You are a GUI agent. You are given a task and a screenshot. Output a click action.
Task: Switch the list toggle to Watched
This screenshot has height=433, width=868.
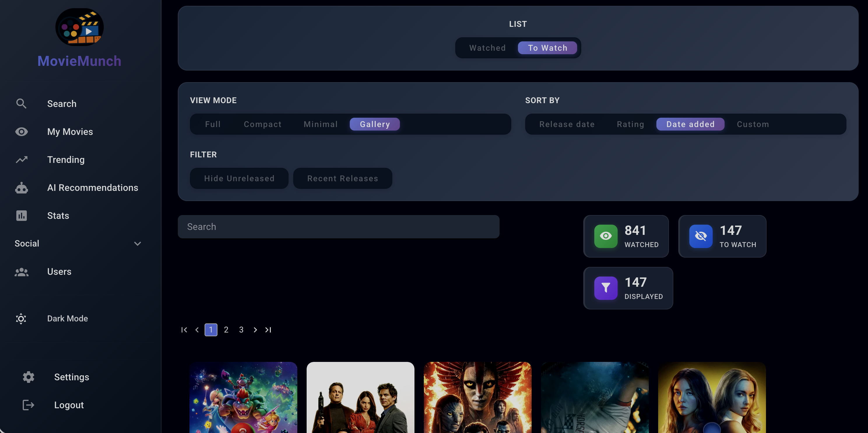click(487, 47)
